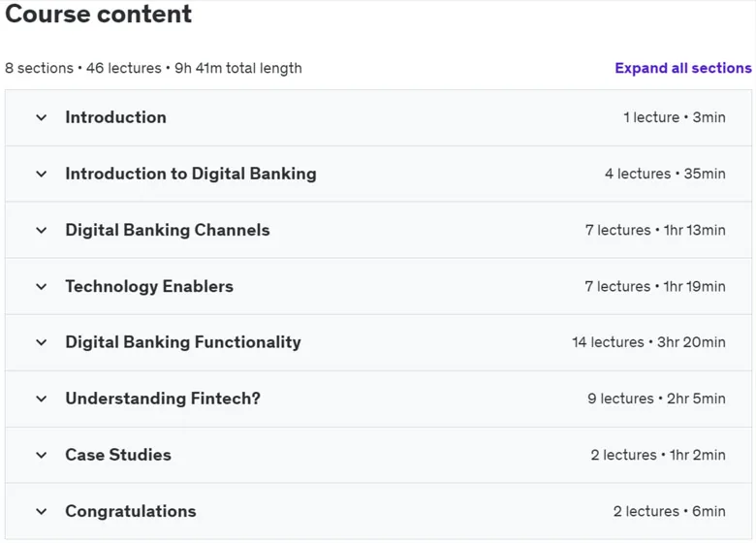Open the Technology Enablers section title
The image size is (756, 543).
(149, 286)
